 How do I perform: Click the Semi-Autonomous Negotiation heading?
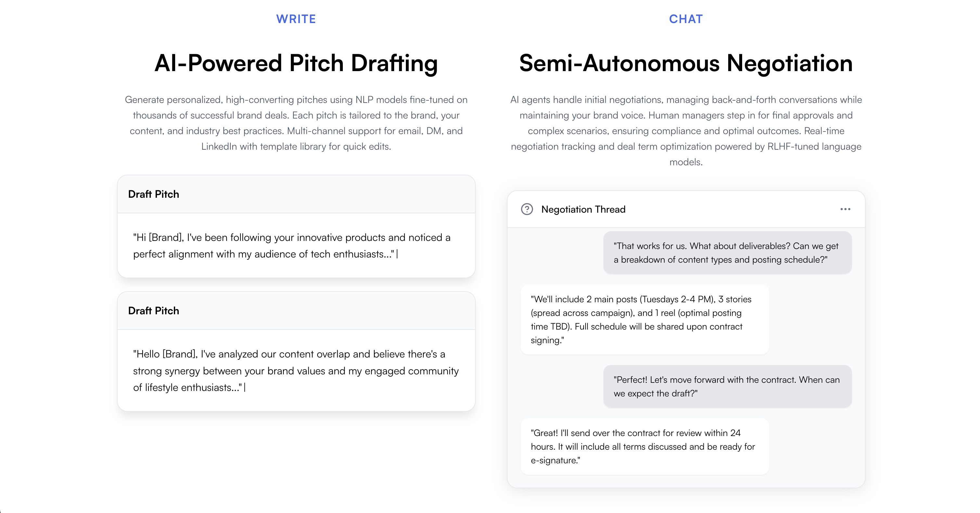click(686, 63)
